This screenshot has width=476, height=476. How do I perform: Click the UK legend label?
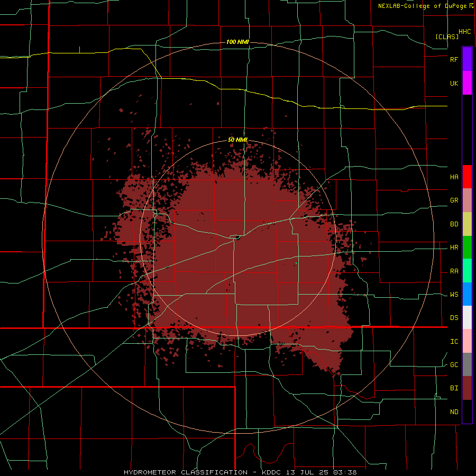tap(454, 83)
